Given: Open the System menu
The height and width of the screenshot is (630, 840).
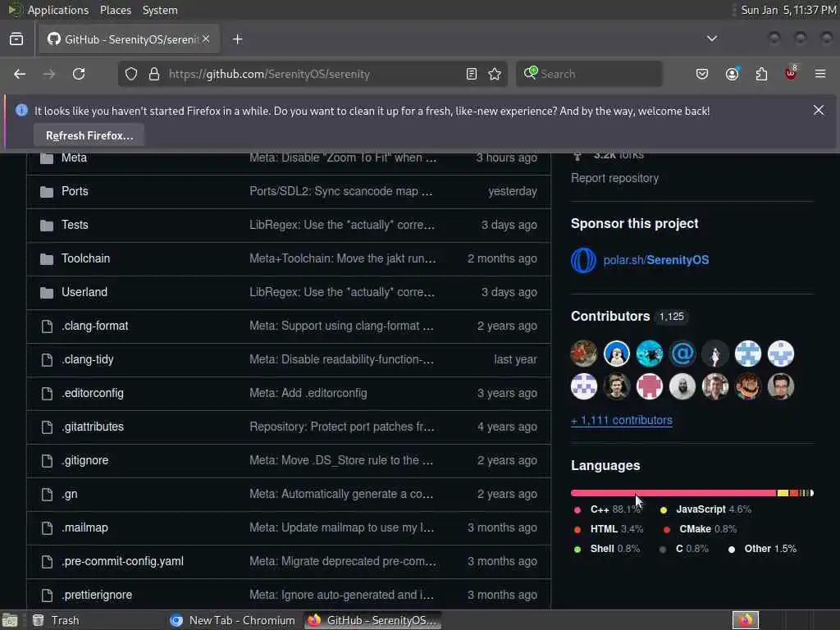Looking at the screenshot, I should [160, 10].
